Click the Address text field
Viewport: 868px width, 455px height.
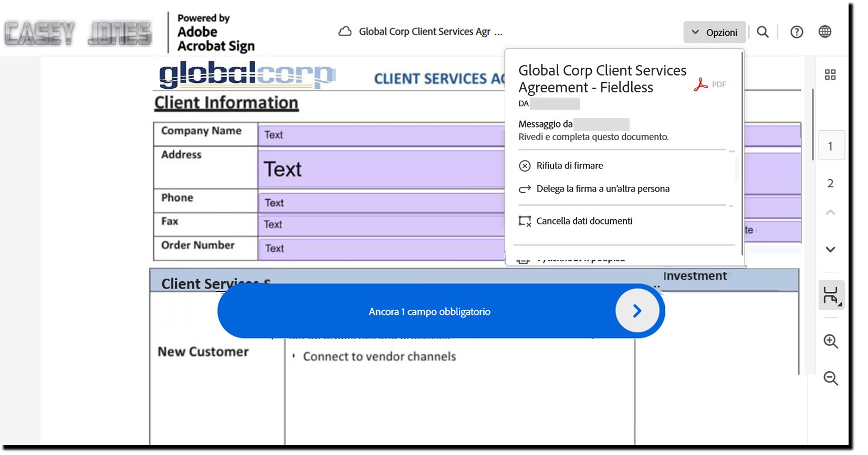pos(381,169)
